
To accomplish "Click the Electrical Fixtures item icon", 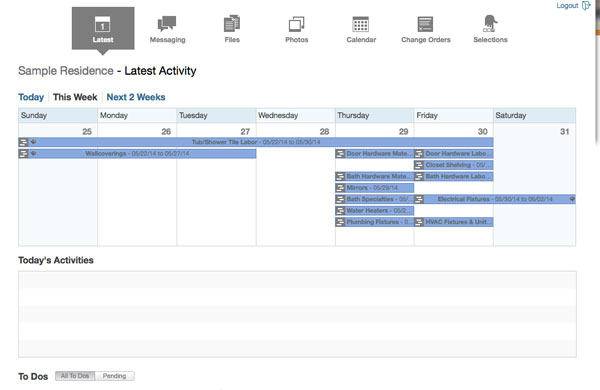I will click(419, 199).
